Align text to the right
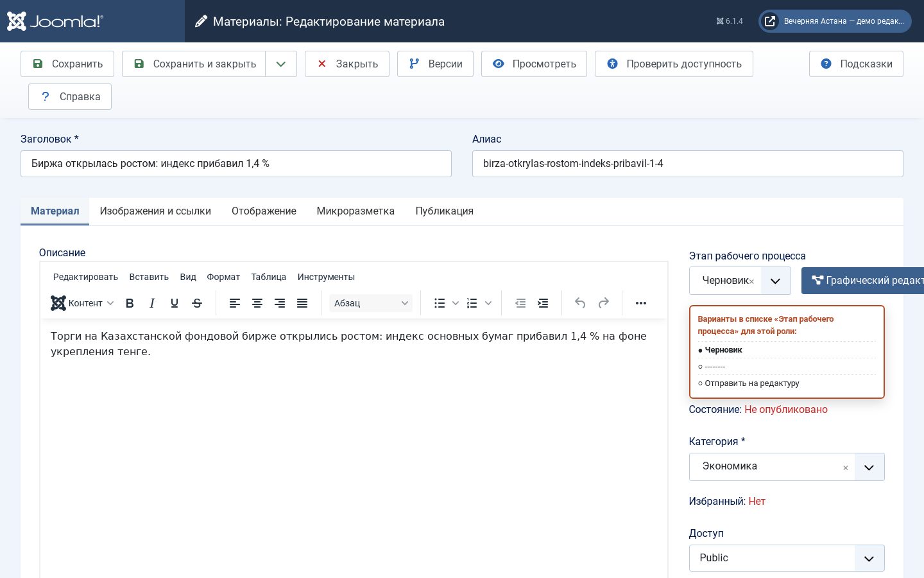 (x=280, y=303)
